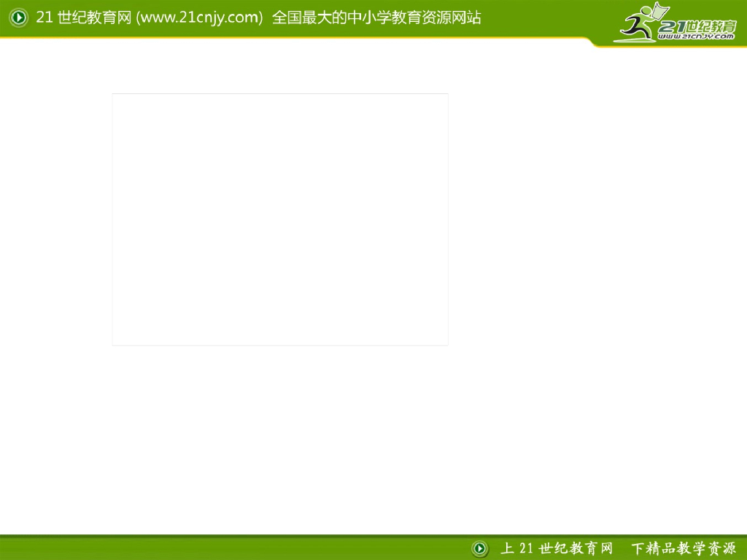Click the green book on the runner logo
Viewport: 747px width, 560px height.
659,11
